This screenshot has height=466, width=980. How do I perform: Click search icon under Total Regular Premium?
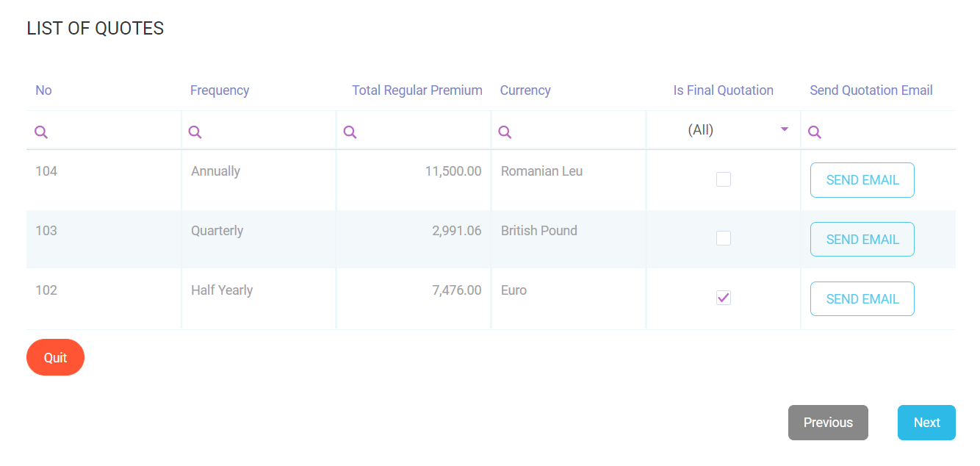(x=350, y=132)
